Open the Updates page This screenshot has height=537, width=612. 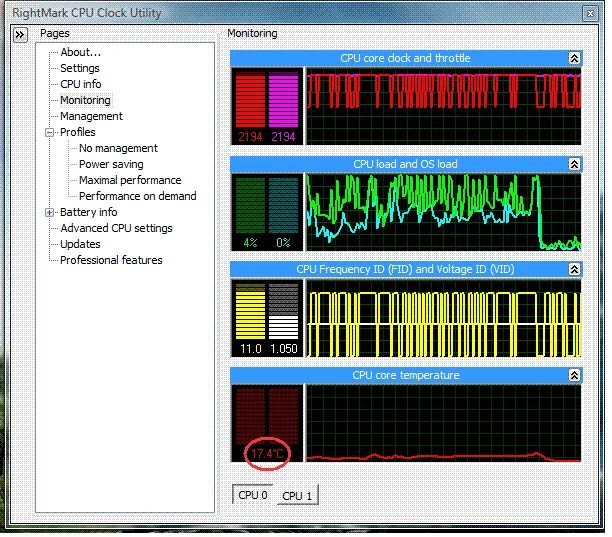click(80, 244)
